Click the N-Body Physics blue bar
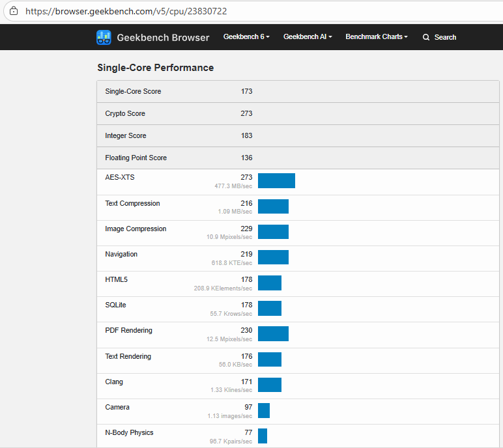The height and width of the screenshot is (448, 503). pyautogui.click(x=263, y=436)
